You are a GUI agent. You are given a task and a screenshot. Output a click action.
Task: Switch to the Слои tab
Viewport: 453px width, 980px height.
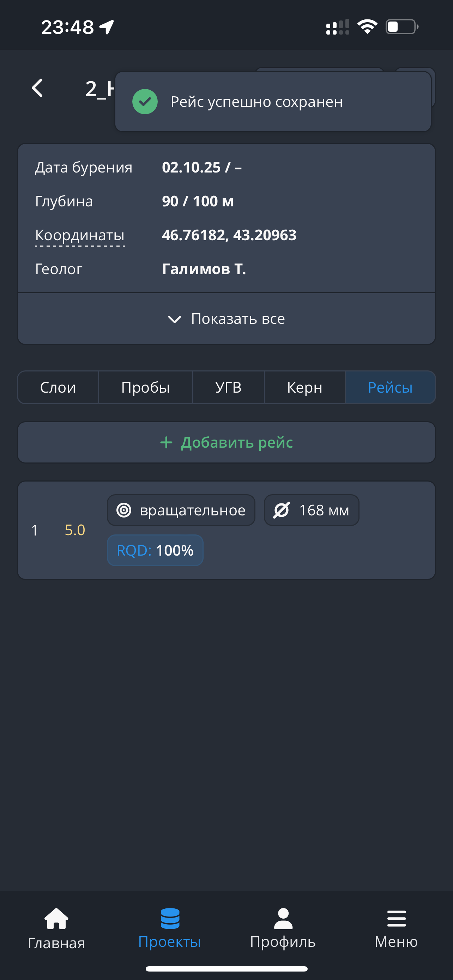(x=58, y=387)
